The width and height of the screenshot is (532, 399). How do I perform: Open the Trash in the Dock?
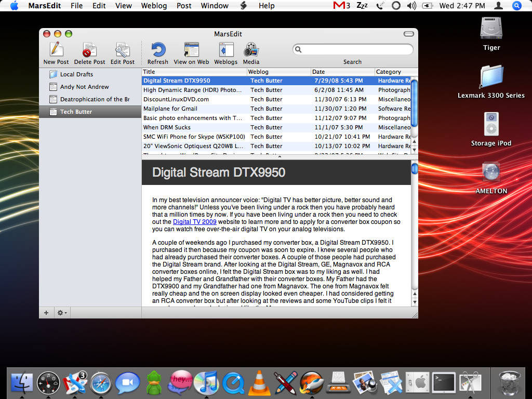coord(510,383)
